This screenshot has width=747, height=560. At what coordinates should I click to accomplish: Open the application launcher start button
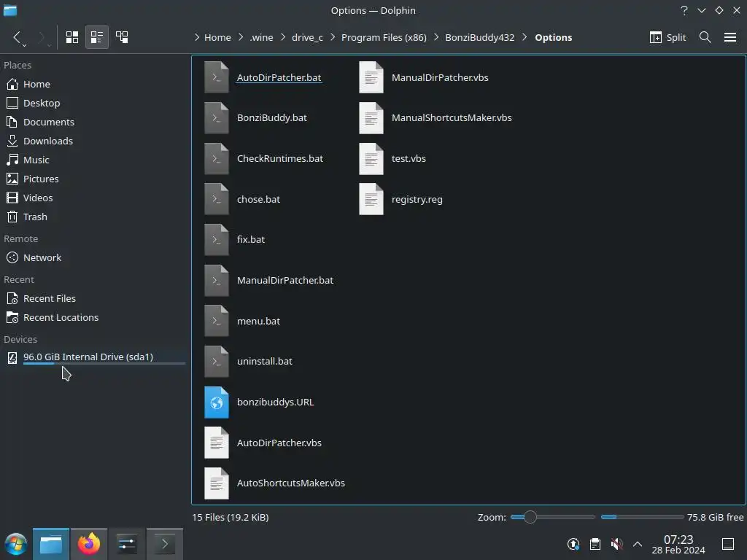coord(16,544)
